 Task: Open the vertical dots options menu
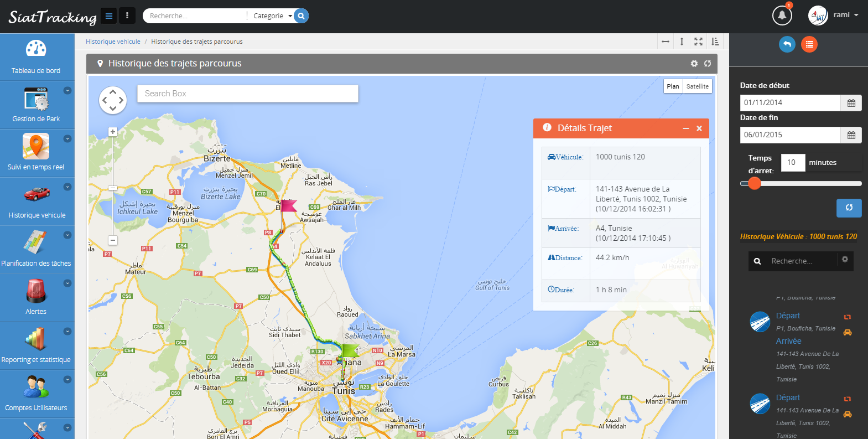[x=127, y=16]
